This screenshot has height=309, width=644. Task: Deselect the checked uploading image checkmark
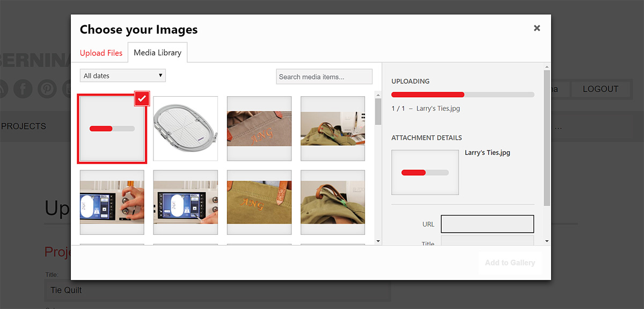142,99
